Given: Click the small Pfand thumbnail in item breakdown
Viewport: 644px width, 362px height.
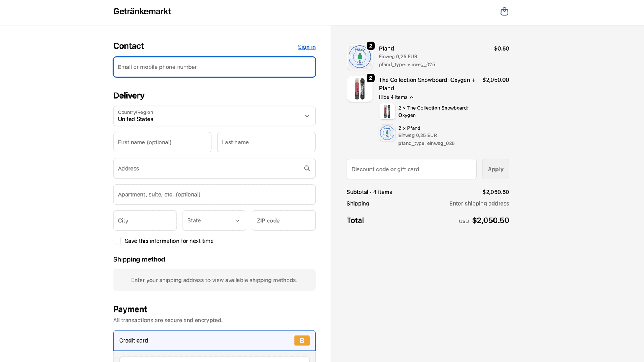Looking at the screenshot, I should tap(387, 133).
